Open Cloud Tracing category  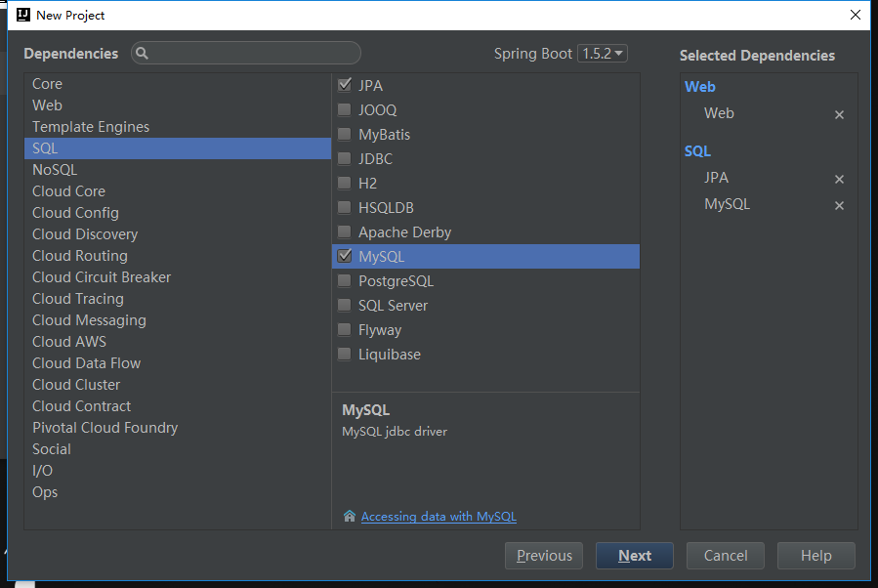coord(178,299)
